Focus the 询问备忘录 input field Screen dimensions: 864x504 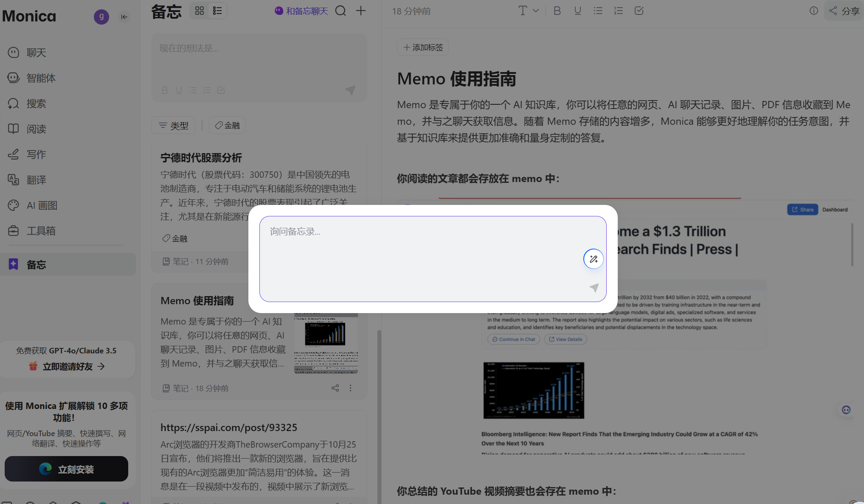433,259
